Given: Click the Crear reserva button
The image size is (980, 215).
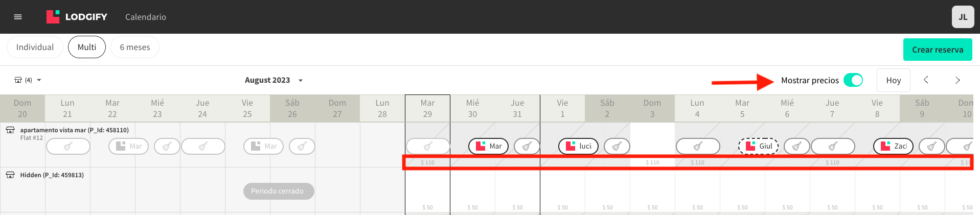Looking at the screenshot, I should coord(938,50).
